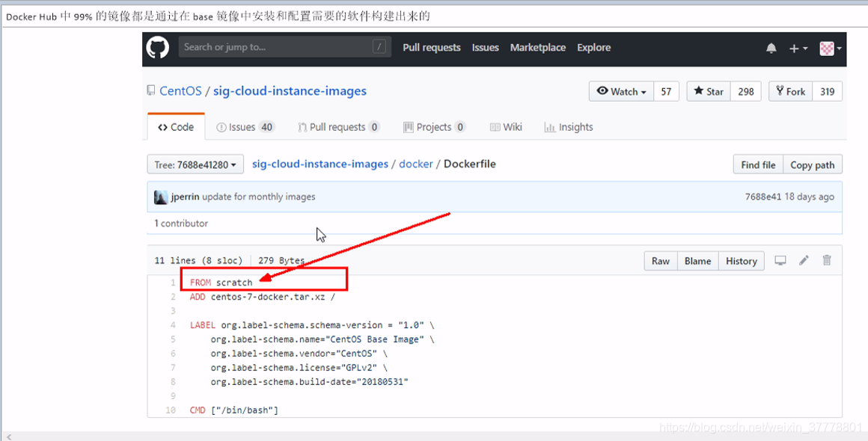Click jperrin's avatar thumbnail

tap(161, 197)
